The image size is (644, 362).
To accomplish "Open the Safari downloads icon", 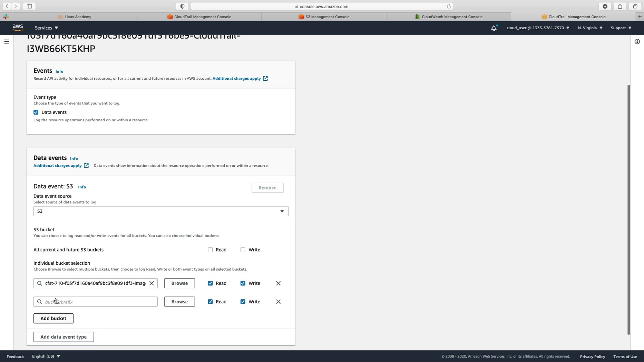I will [x=605, y=6].
